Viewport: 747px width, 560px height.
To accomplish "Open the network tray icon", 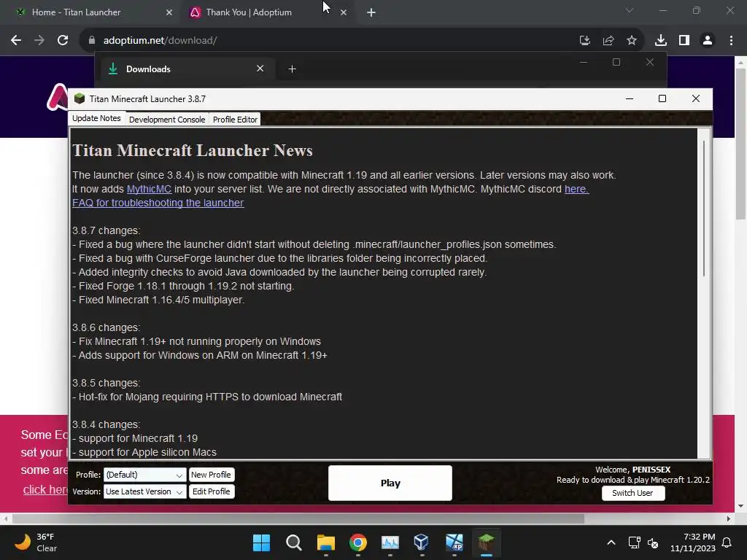I will 634,542.
